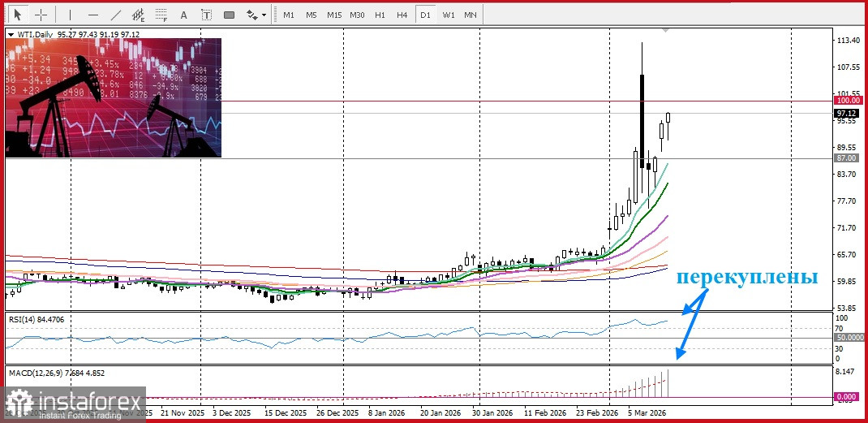This screenshot has width=868, height=423.
Task: Switch chart to M1 timeframe
Action: pyautogui.click(x=288, y=15)
